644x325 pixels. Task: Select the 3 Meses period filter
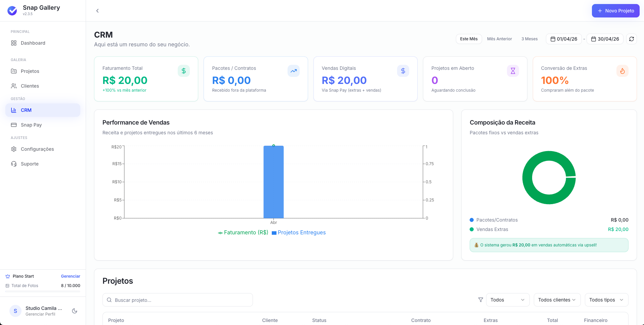coord(529,39)
